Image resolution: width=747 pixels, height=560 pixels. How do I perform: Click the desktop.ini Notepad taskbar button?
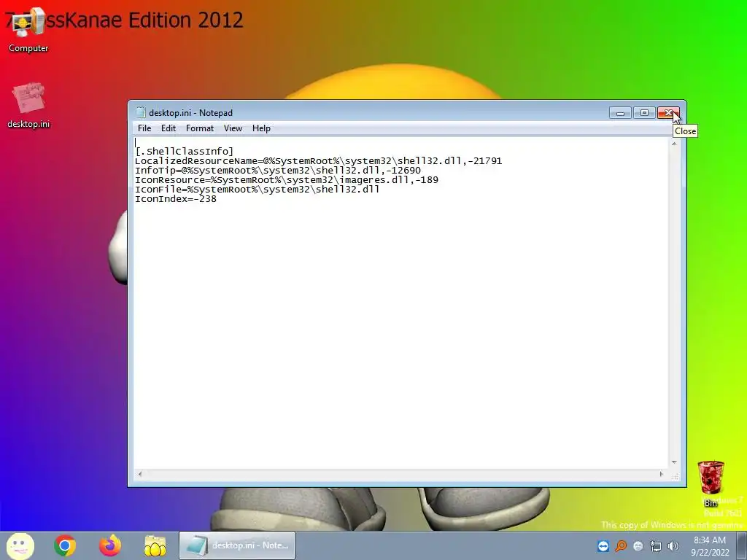pos(237,545)
